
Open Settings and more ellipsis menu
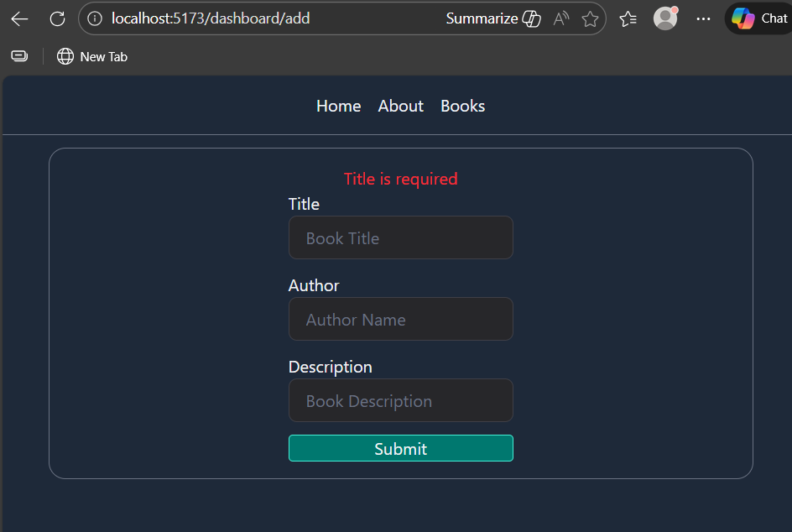703,19
